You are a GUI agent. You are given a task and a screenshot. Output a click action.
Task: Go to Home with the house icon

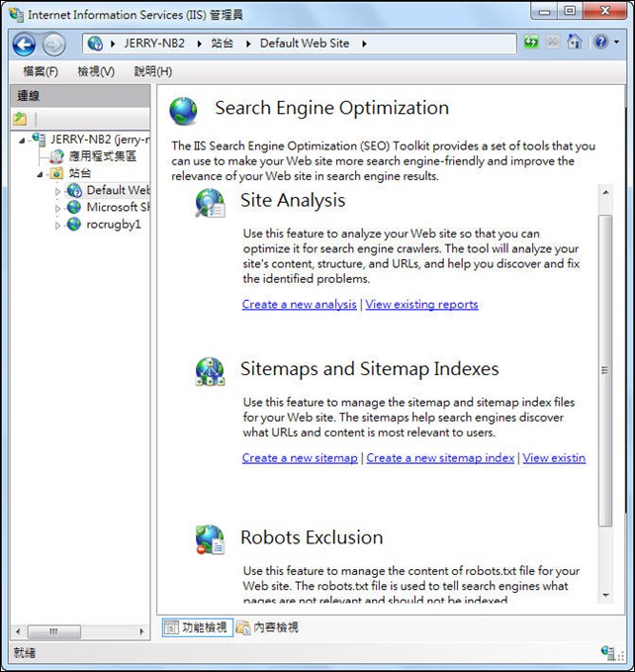coord(575,42)
